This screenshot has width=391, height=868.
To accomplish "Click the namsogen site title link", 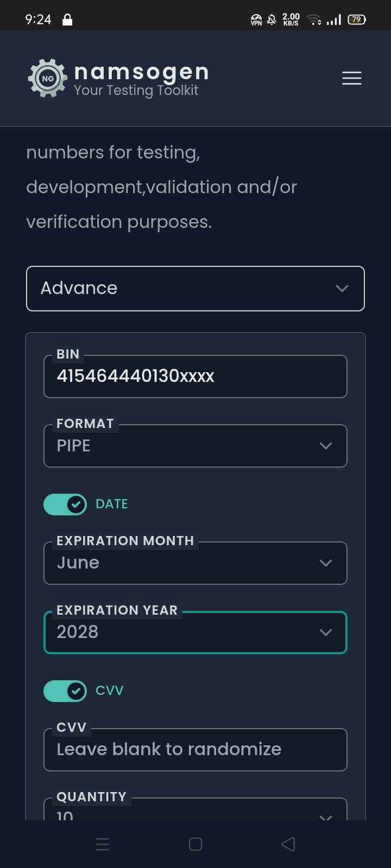I will [141, 71].
